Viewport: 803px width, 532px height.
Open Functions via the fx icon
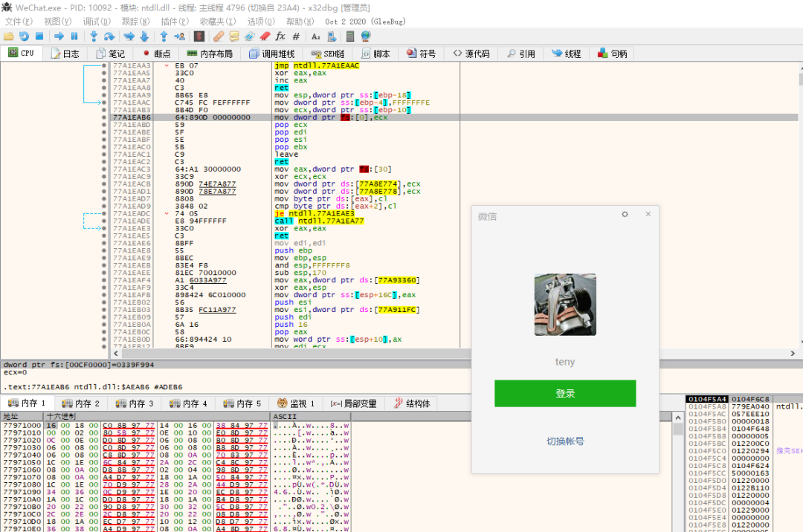280,36
